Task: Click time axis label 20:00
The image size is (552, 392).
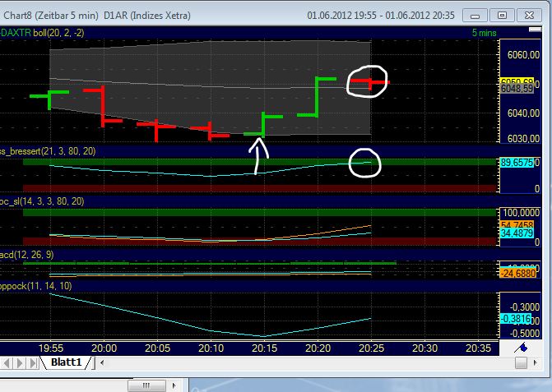Action: [x=104, y=348]
